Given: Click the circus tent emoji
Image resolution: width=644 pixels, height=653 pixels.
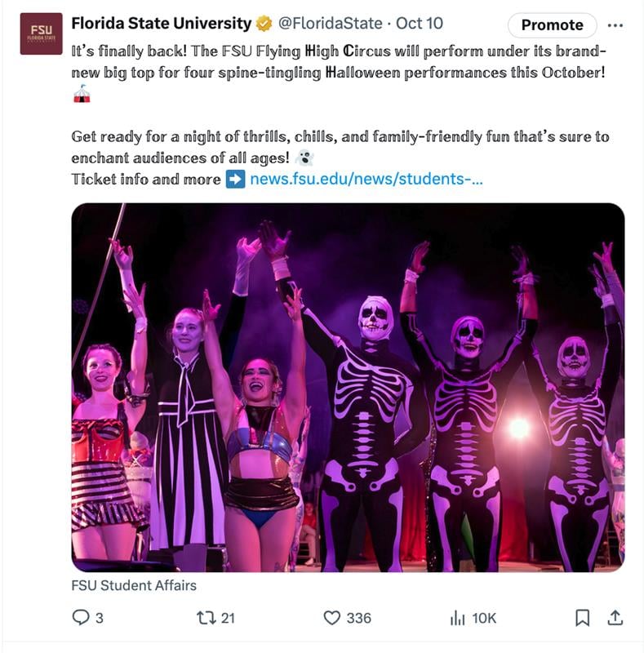Looking at the screenshot, I should click(81, 94).
